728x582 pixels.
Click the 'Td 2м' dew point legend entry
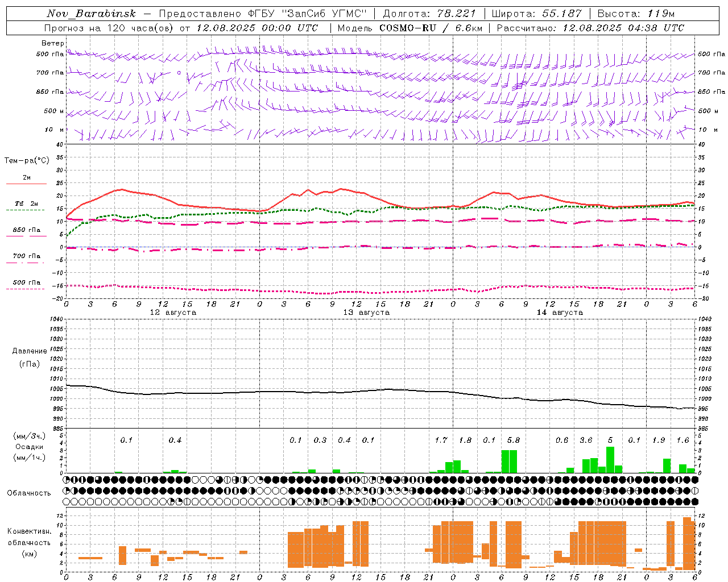coord(27,203)
